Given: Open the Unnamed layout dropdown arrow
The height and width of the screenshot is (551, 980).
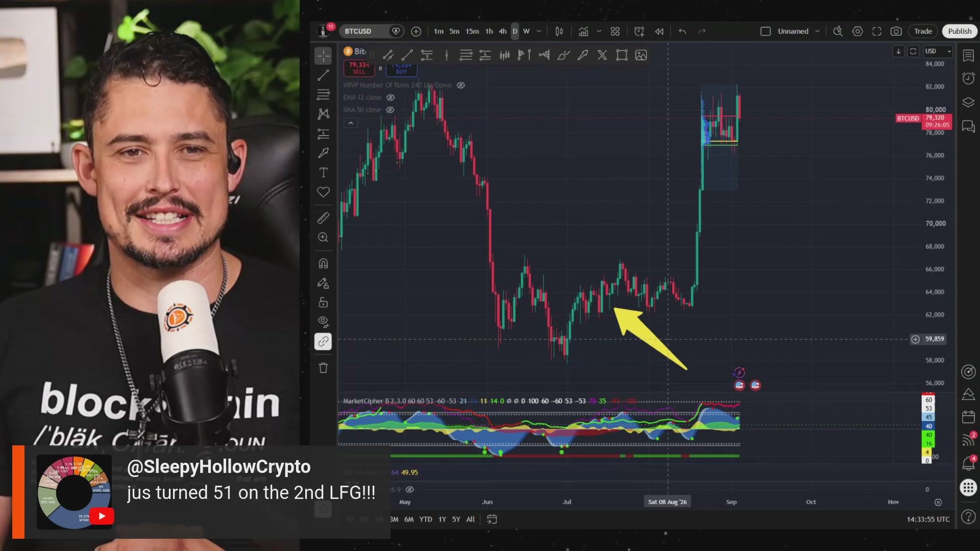Looking at the screenshot, I should pos(817,32).
